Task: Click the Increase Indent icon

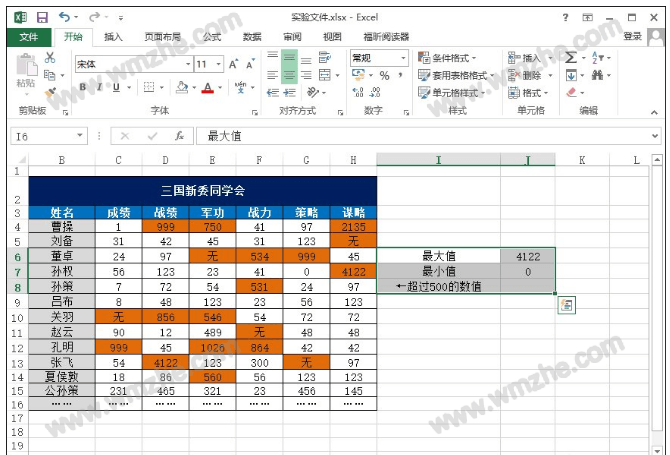Action: pyautogui.click(x=289, y=92)
